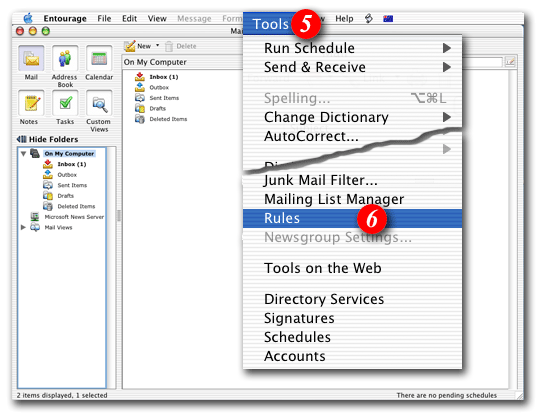Select Sent Items in folder tree

click(x=72, y=185)
